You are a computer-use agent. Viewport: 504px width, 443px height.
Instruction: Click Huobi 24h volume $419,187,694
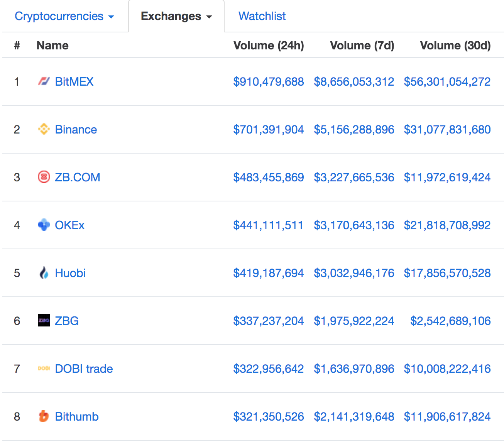tap(269, 273)
